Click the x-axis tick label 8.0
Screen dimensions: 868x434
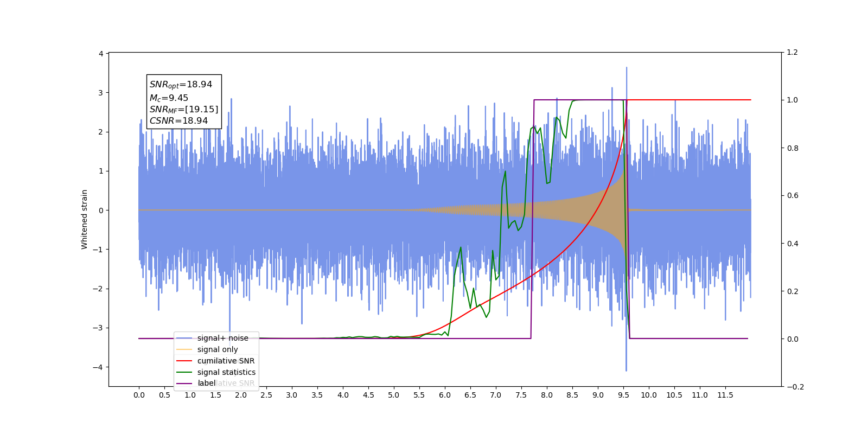[x=547, y=395]
